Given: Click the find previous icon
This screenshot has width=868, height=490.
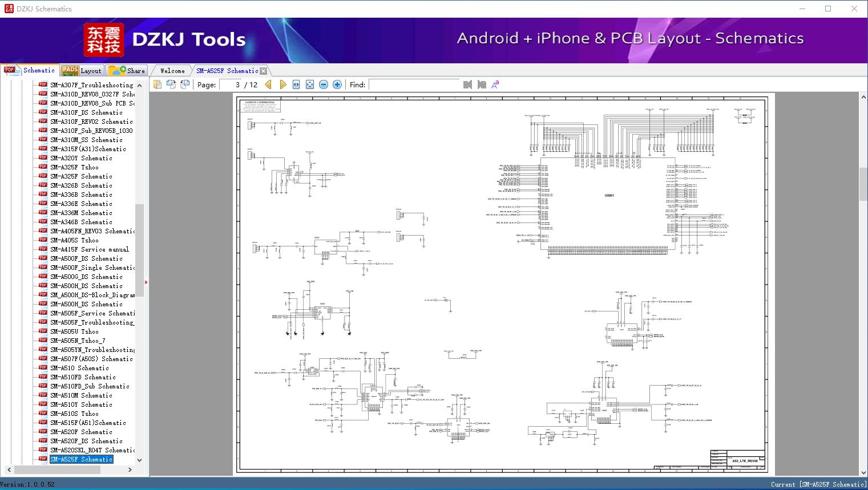Looking at the screenshot, I should pos(467,84).
